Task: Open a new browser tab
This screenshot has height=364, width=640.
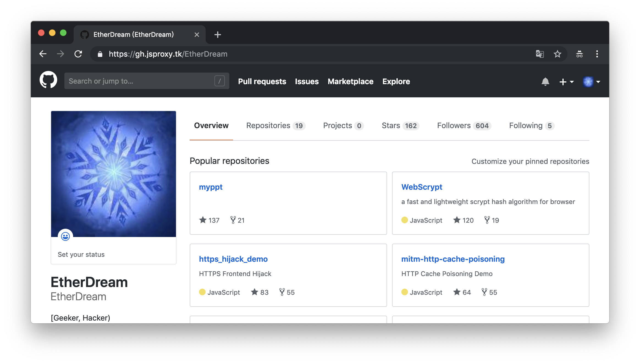Action: (217, 35)
